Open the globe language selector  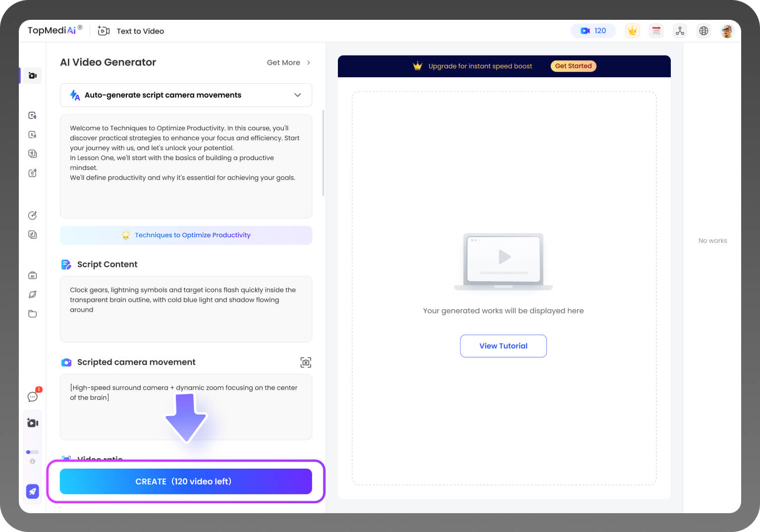point(704,31)
